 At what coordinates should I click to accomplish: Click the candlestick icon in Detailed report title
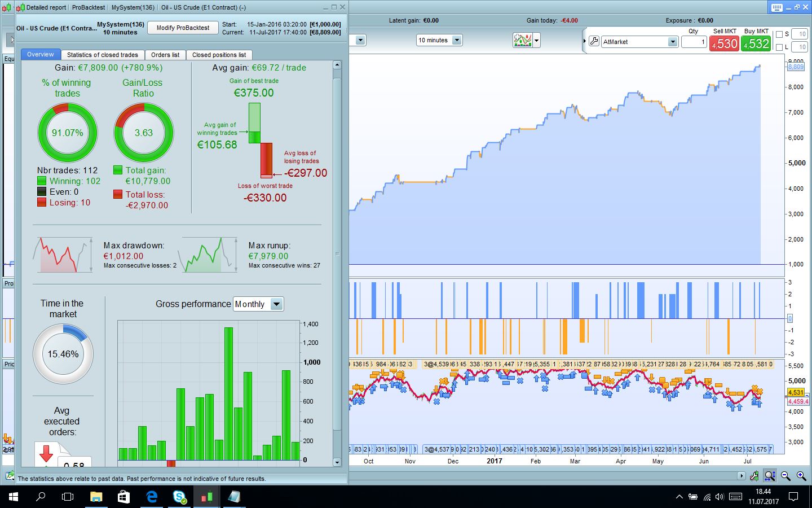(20, 7)
